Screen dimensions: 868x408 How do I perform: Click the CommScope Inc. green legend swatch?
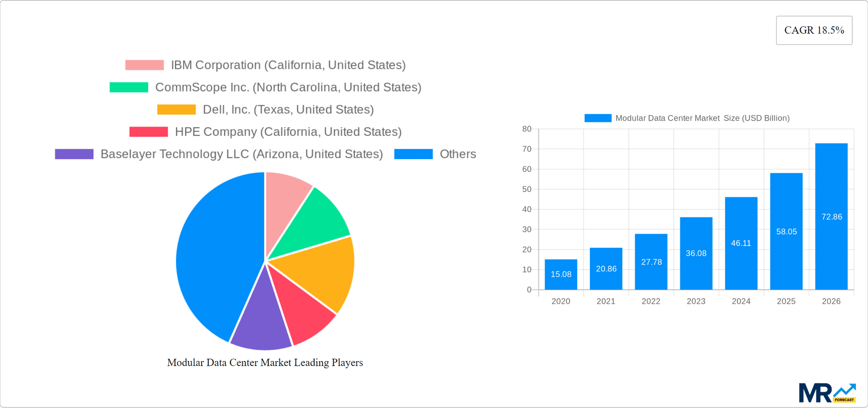pos(129,87)
